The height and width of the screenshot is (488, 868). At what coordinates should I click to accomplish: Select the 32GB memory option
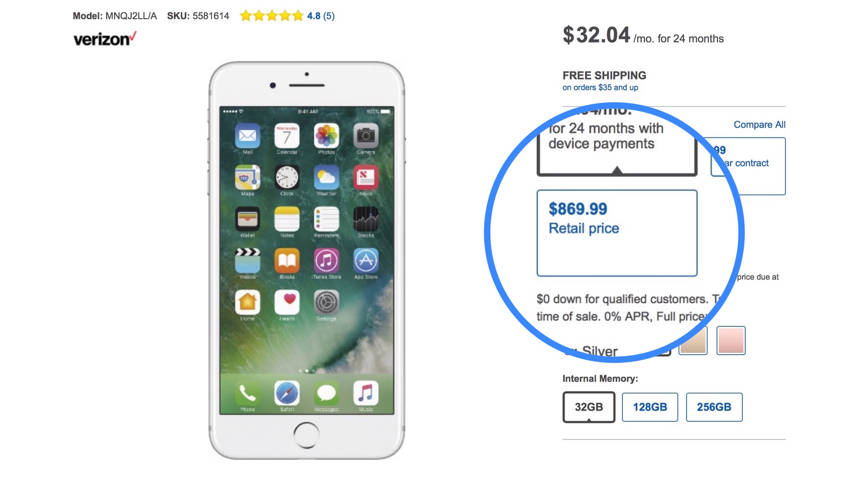click(589, 407)
